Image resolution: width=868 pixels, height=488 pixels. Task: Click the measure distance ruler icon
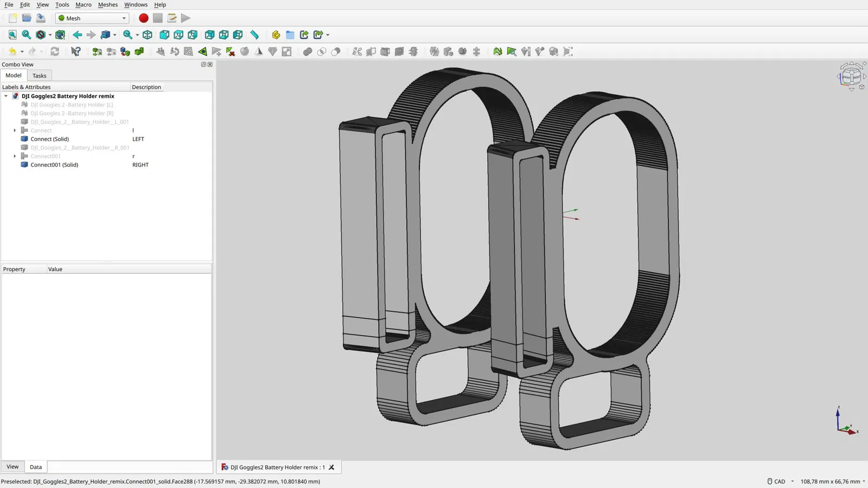254,35
